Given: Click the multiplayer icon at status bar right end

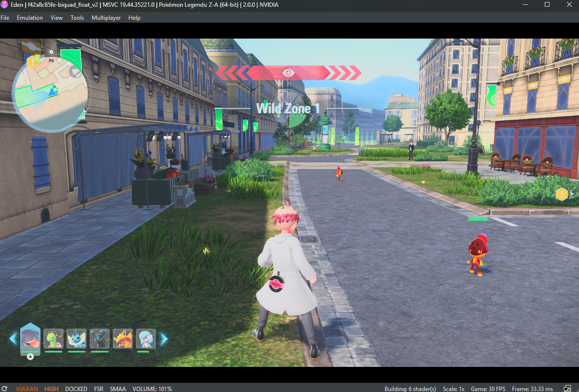Looking at the screenshot, I should click(x=567, y=389).
